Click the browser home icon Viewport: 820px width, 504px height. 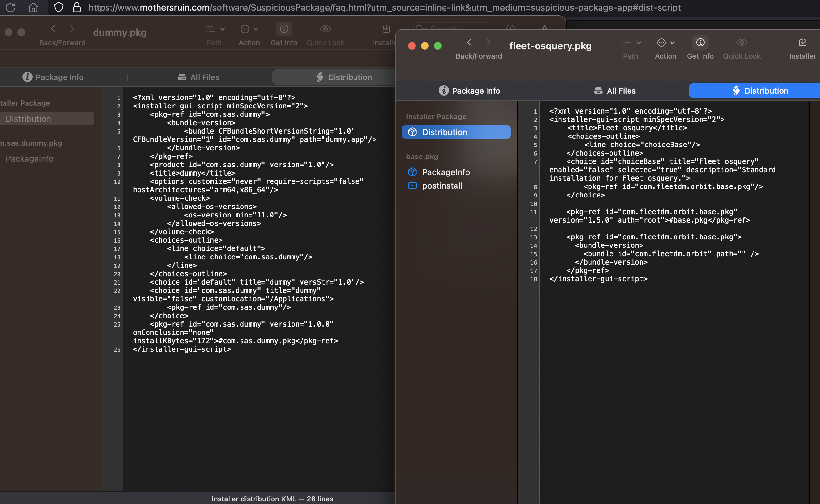click(x=33, y=7)
